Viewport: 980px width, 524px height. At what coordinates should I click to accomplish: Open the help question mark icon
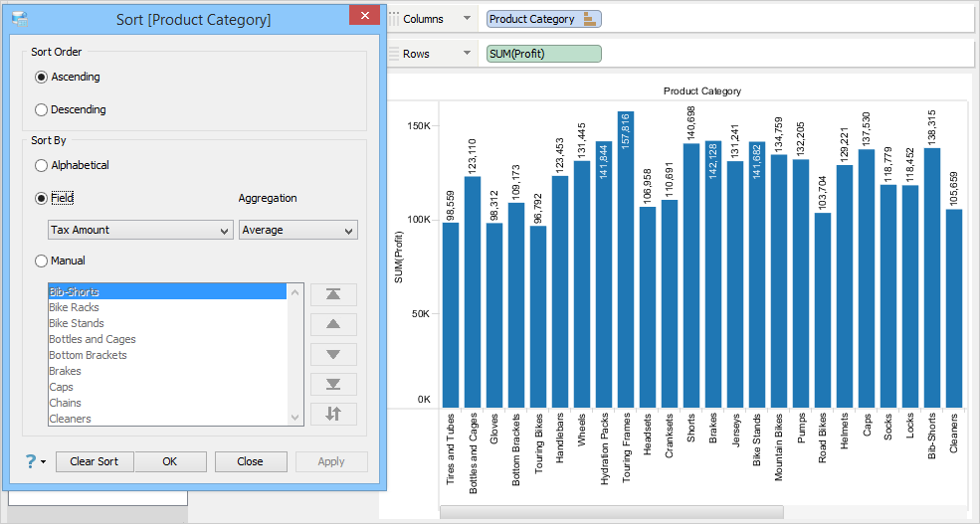pyautogui.click(x=30, y=461)
